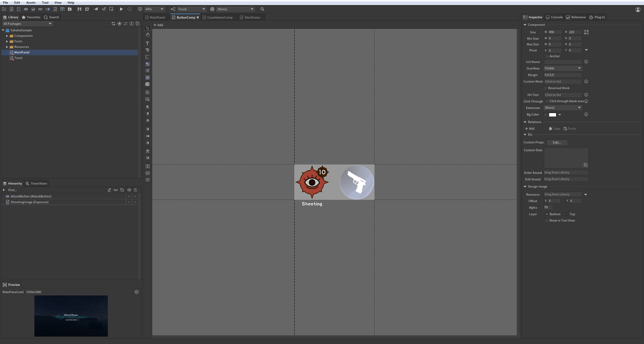The image size is (644, 344).
Task: Open the Trunk branch dropdown
Action: (x=191, y=9)
